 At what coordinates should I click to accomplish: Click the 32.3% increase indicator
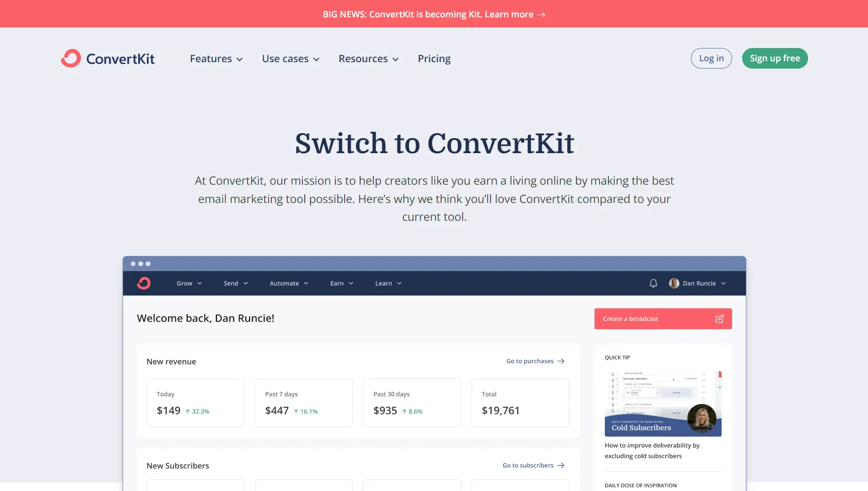click(197, 411)
